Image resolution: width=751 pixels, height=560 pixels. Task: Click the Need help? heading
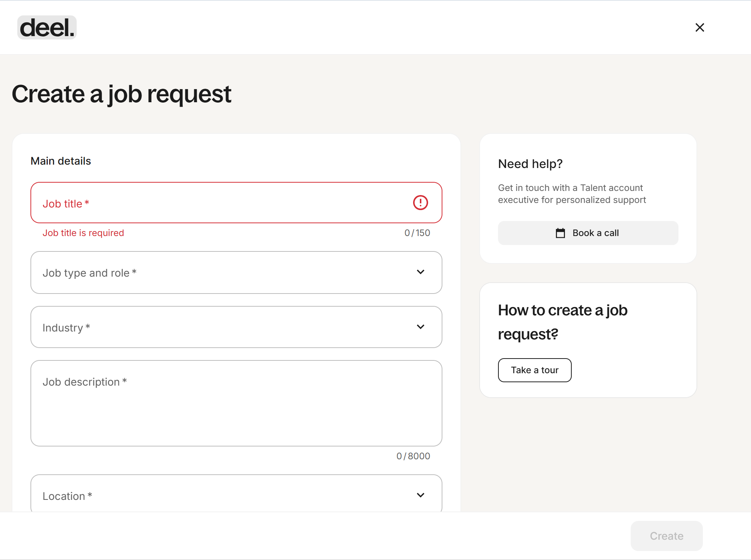[530, 164]
